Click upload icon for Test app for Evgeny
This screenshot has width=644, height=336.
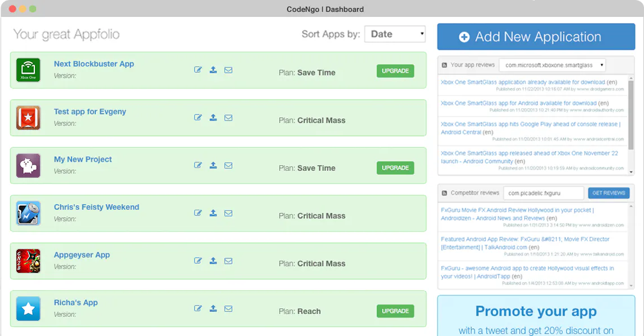pos(213,117)
